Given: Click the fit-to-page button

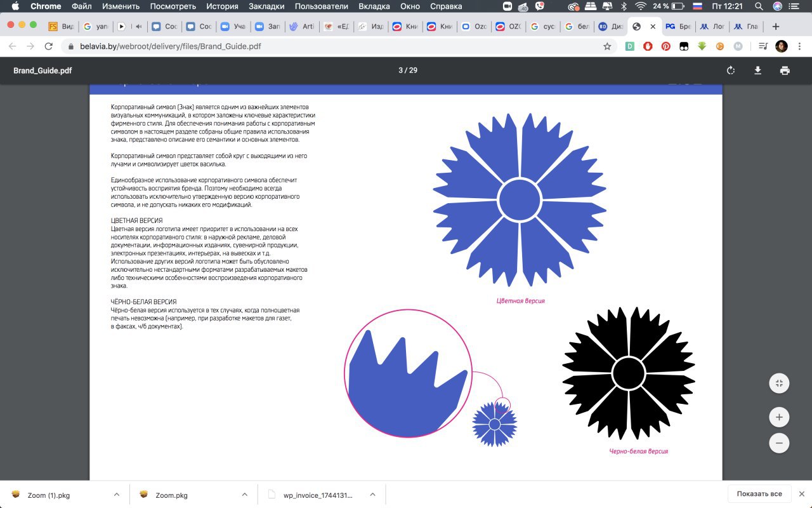Looking at the screenshot, I should pos(779,383).
